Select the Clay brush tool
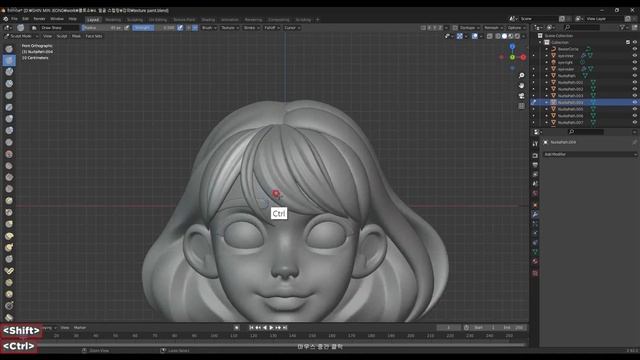640x360 pixels. click(x=9, y=72)
